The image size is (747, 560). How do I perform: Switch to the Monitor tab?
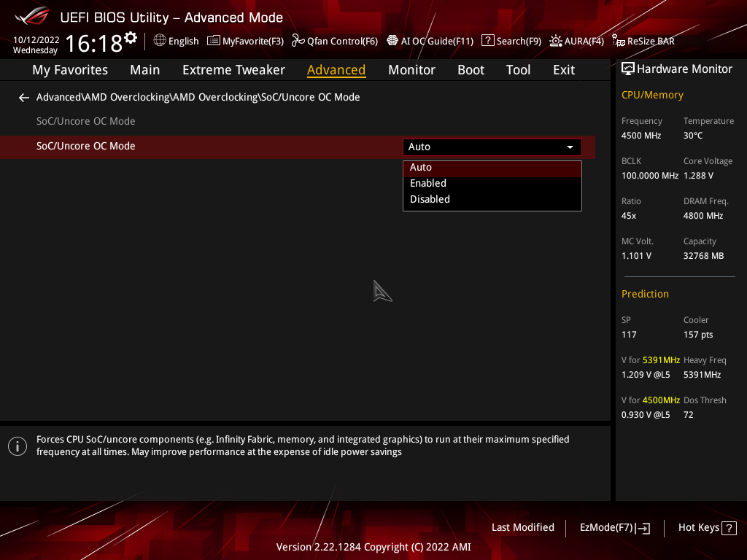point(411,70)
